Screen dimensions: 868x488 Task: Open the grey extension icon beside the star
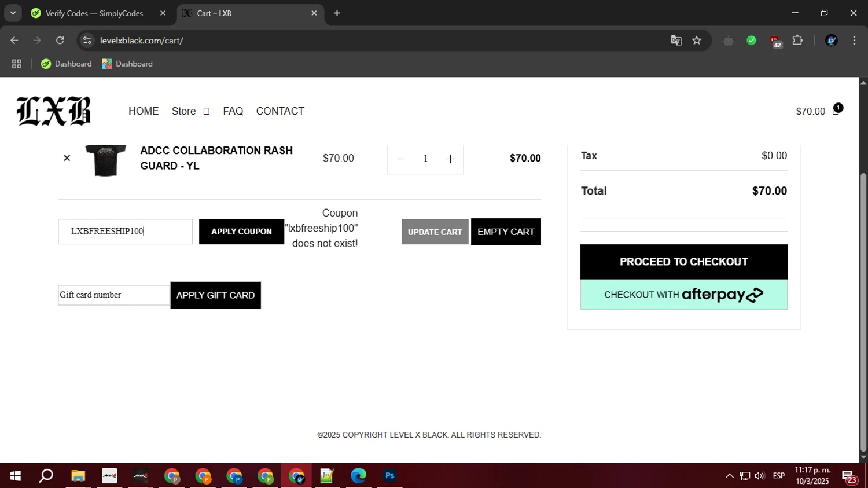point(729,41)
